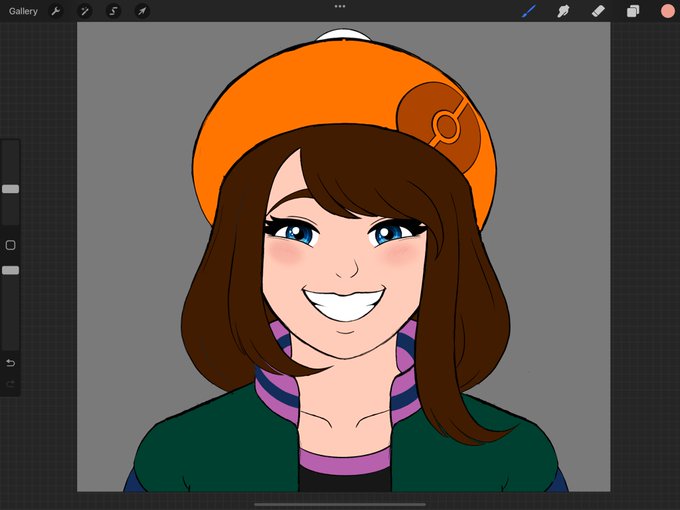
Task: Activate the Transform arrow tool
Action: point(142,11)
